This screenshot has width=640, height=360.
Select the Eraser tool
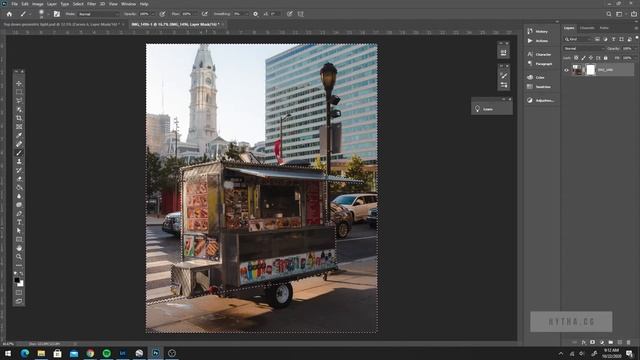coord(19,179)
